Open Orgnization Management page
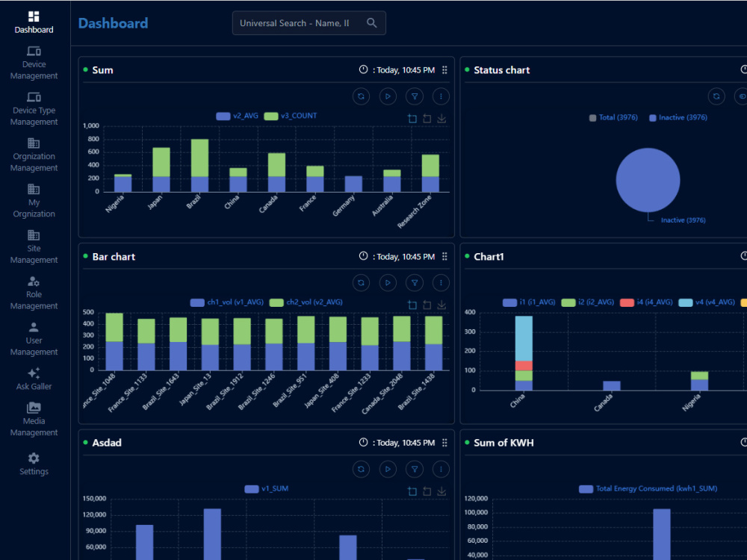747x560 pixels. tap(34, 155)
